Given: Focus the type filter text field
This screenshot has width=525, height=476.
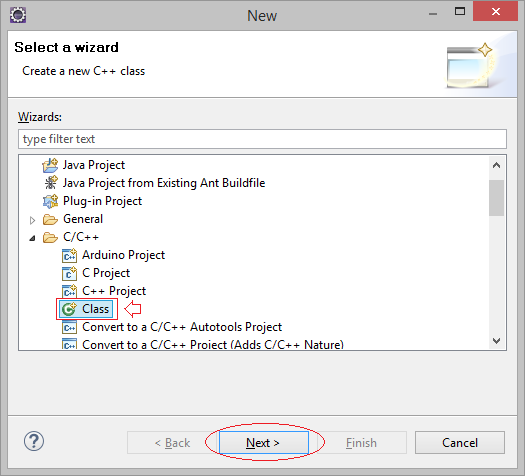Looking at the screenshot, I should (262, 139).
